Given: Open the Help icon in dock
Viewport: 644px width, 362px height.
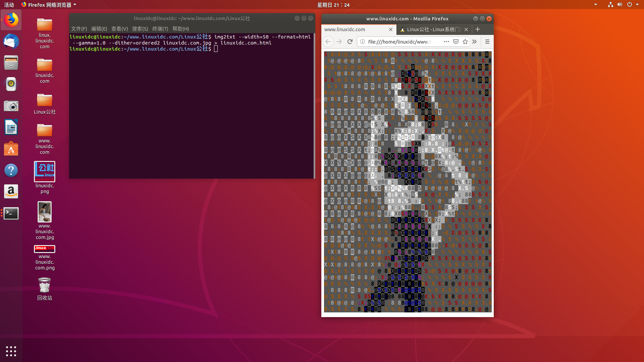Looking at the screenshot, I should click(x=11, y=170).
